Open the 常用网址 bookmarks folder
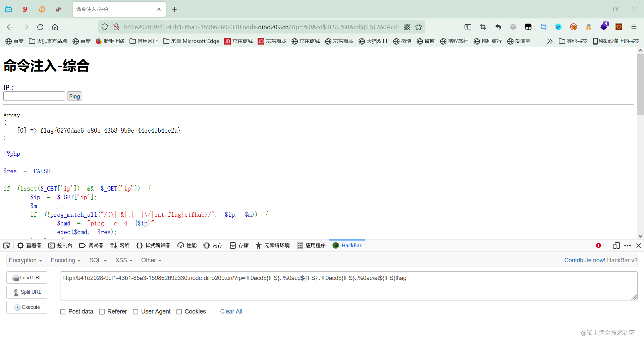Image resolution: width=644 pixels, height=345 pixels. click(x=144, y=41)
